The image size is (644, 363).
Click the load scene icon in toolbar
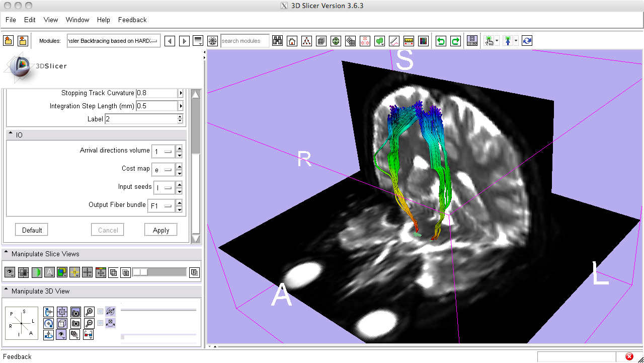[8, 41]
